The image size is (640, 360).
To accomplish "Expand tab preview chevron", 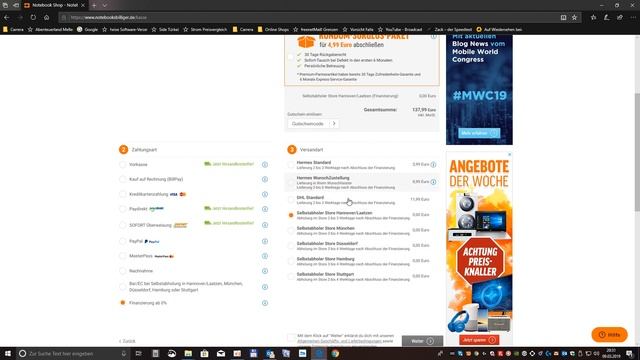I will [x=104, y=5].
